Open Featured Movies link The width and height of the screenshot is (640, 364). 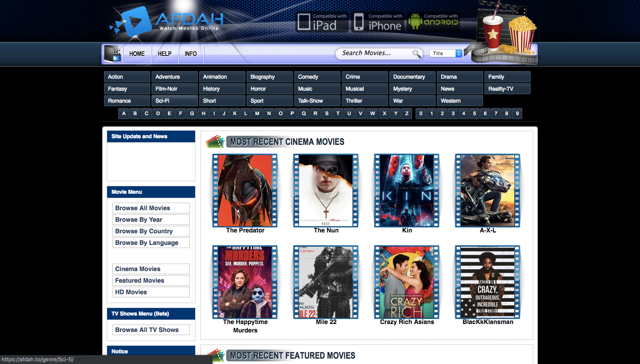pos(151,280)
